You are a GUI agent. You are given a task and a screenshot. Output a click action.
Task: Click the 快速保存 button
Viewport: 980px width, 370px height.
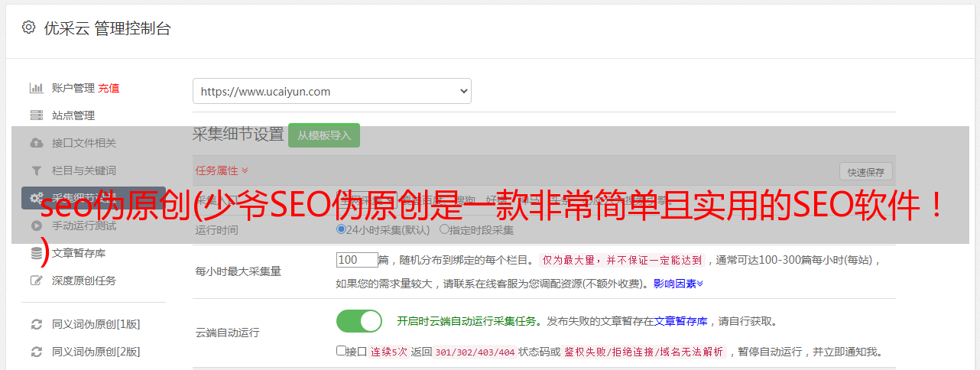(x=865, y=172)
